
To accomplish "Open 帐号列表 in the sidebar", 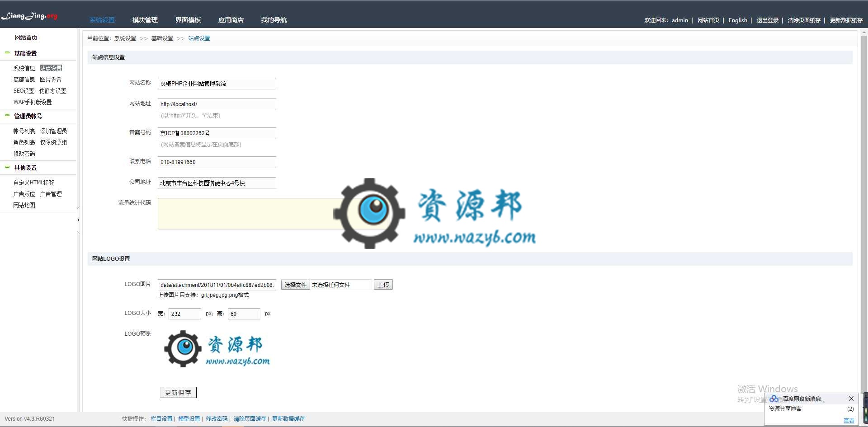I will coord(24,131).
